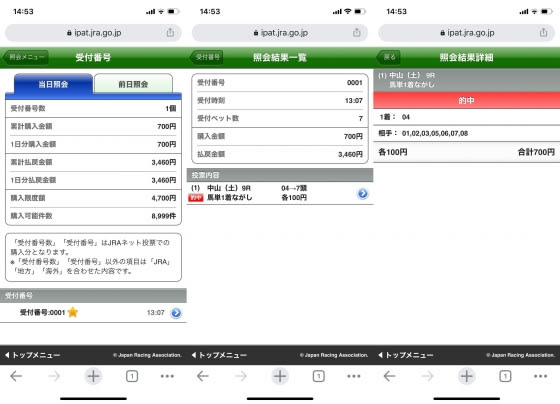Tap the 照会メニュー back button

(26, 57)
